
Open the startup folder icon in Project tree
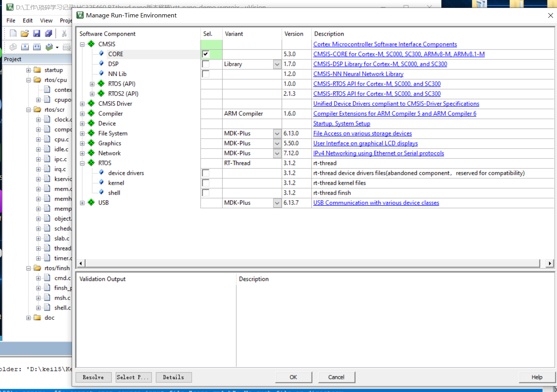(x=37, y=70)
